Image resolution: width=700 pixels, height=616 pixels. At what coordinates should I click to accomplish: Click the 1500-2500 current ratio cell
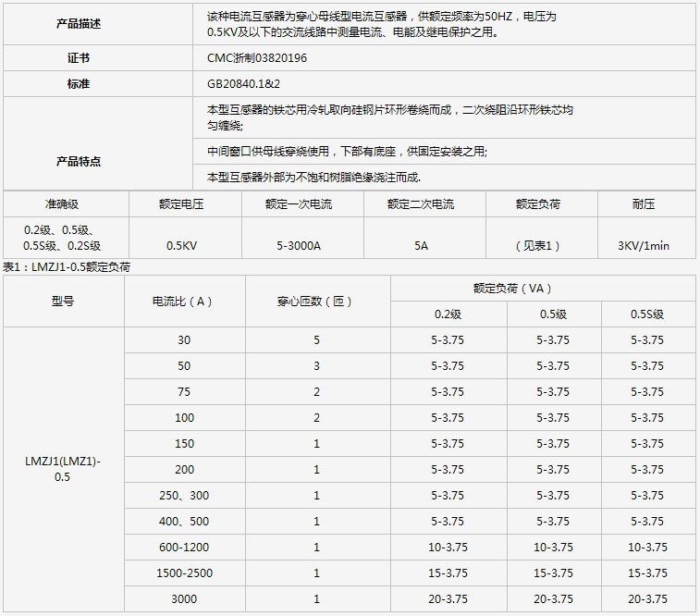(x=184, y=573)
